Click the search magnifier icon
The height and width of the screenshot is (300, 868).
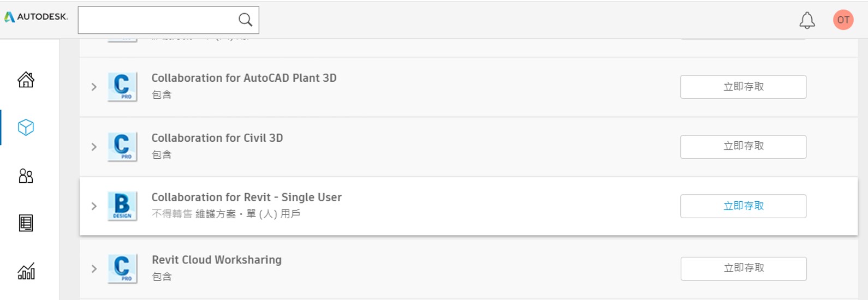point(245,20)
